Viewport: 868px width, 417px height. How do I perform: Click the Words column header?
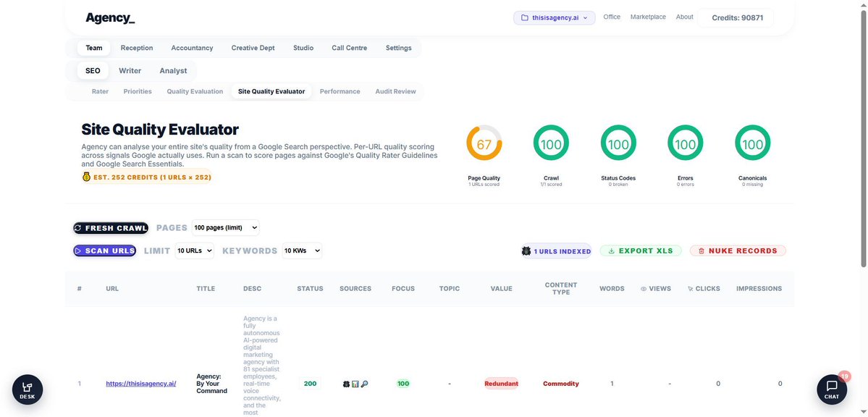612,289
